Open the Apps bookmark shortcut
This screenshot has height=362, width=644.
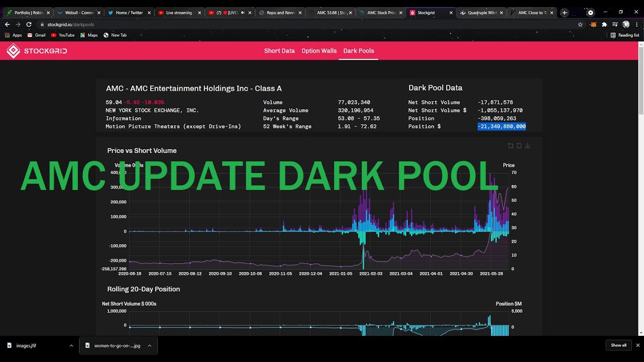13,35
